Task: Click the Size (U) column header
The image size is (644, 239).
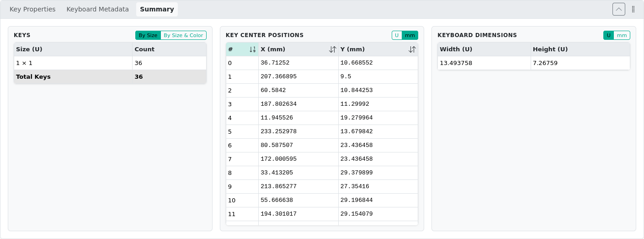Action: point(73,49)
